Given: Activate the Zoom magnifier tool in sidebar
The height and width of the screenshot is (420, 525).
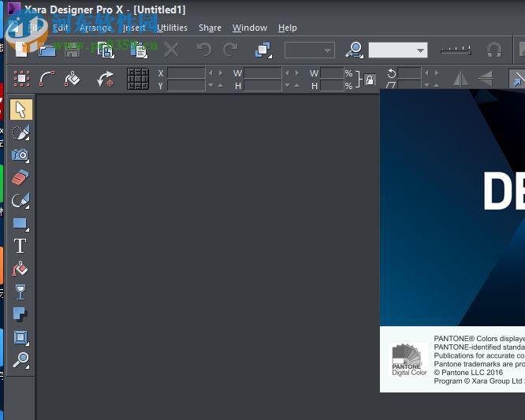Looking at the screenshot, I should click(x=20, y=360).
